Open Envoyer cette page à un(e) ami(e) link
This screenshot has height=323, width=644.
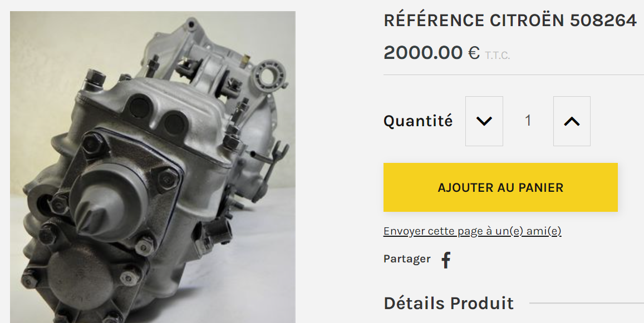[x=473, y=231]
